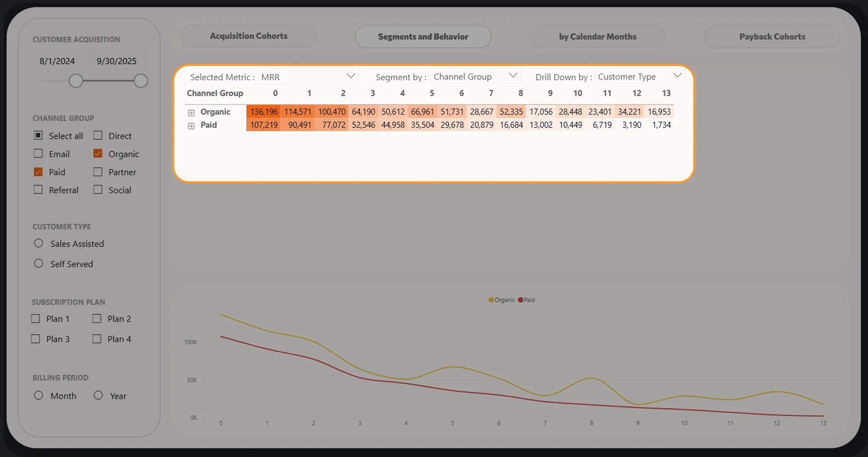Open the Selected Metric MRR dropdown
The image size is (868, 457).
[x=308, y=77]
